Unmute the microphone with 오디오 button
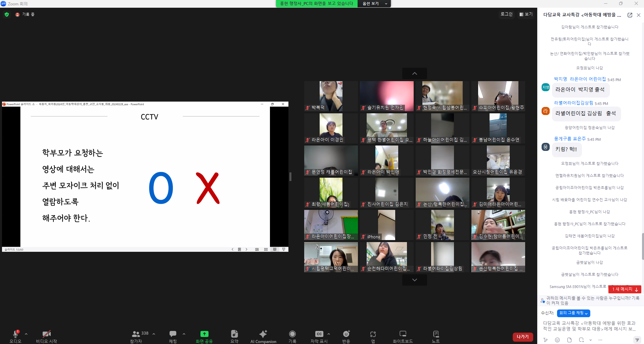The image size is (644, 344). pyautogui.click(x=15, y=336)
